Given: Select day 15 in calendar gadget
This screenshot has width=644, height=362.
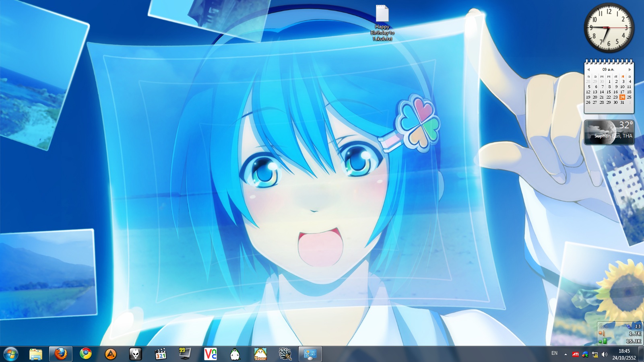Looking at the screenshot, I should pyautogui.click(x=609, y=92).
